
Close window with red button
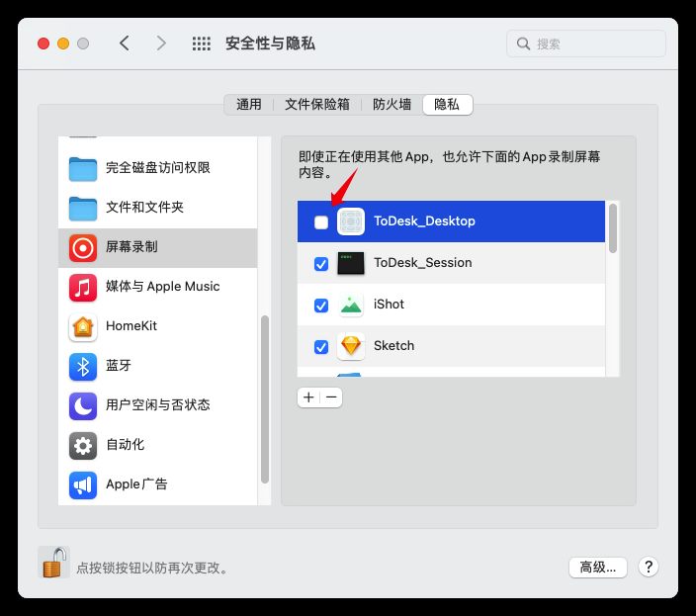point(43,44)
